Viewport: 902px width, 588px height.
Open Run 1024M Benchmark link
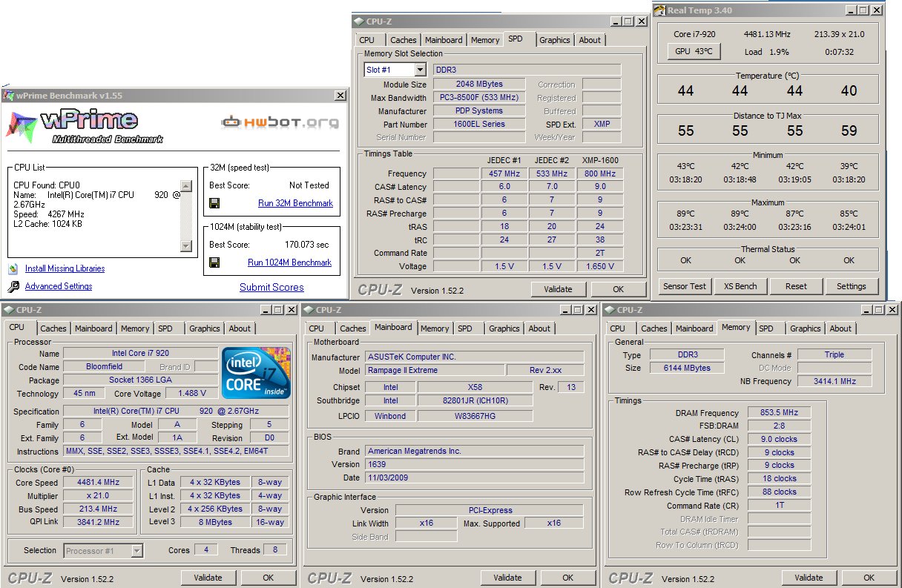(290, 262)
